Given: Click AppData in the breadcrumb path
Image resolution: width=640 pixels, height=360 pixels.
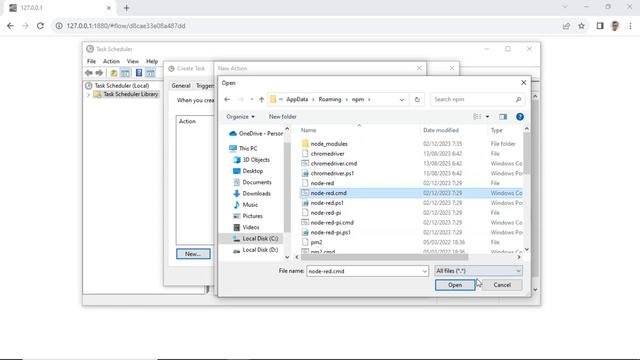Looking at the screenshot, I should coord(297,99).
